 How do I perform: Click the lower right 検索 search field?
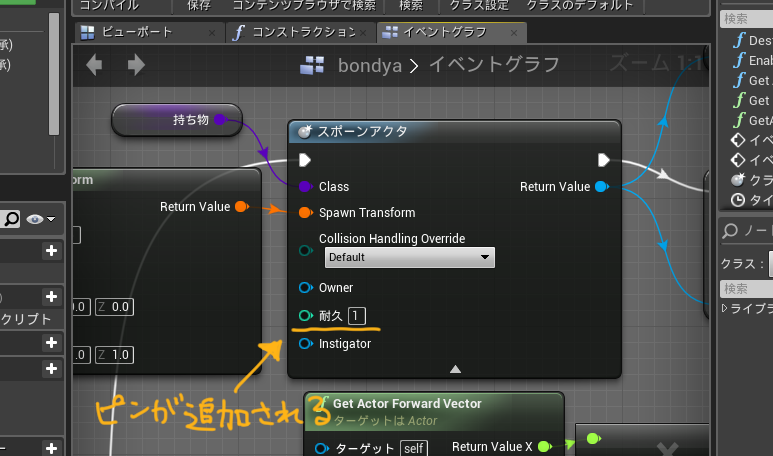coord(746,289)
